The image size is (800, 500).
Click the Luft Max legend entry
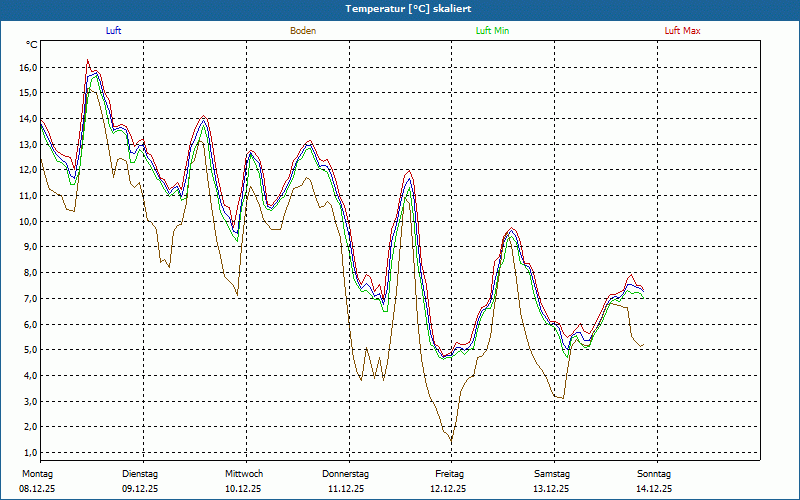683,31
